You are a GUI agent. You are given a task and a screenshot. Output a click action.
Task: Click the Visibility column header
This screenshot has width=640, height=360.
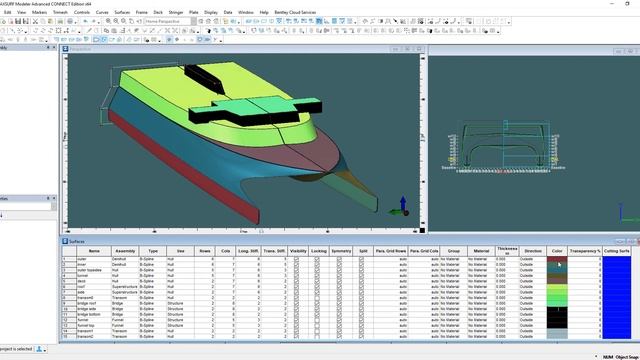pyautogui.click(x=298, y=251)
